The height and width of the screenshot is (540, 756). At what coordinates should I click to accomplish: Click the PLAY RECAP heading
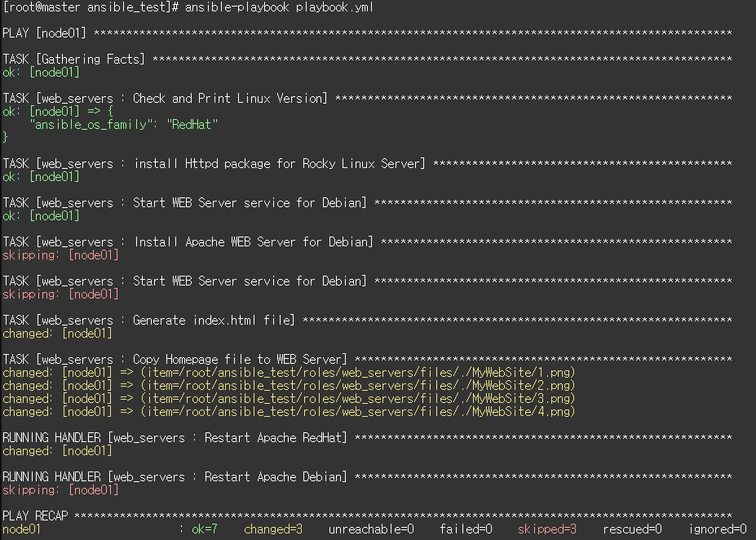35,516
